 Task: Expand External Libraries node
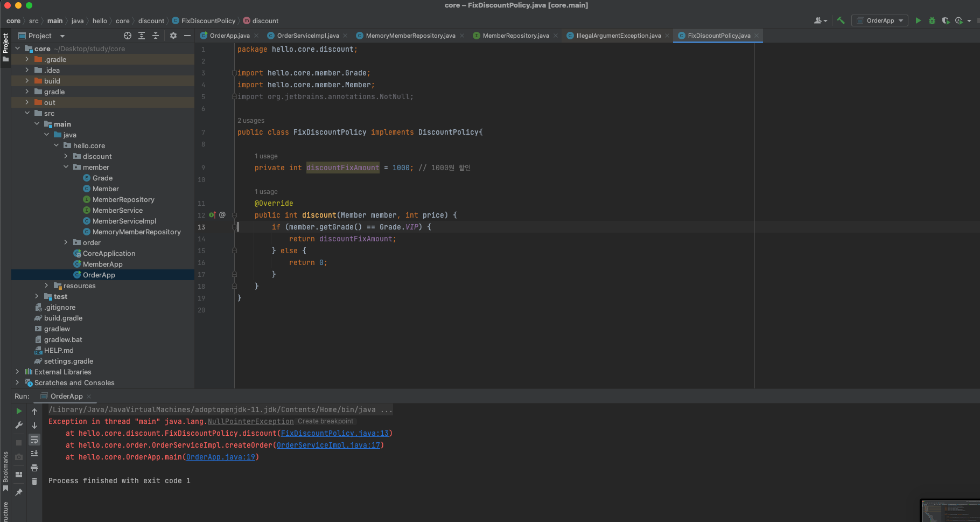click(17, 372)
